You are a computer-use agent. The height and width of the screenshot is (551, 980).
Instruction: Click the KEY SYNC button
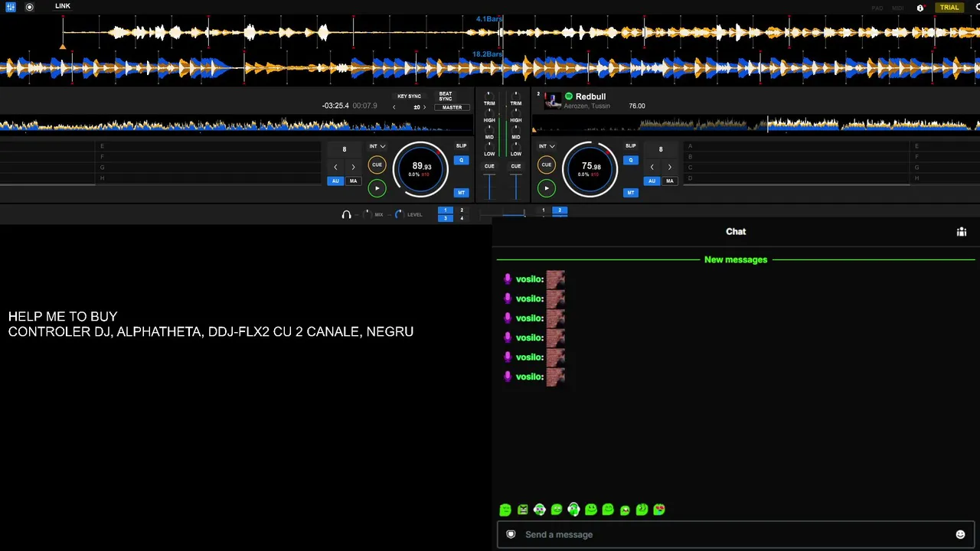409,96
